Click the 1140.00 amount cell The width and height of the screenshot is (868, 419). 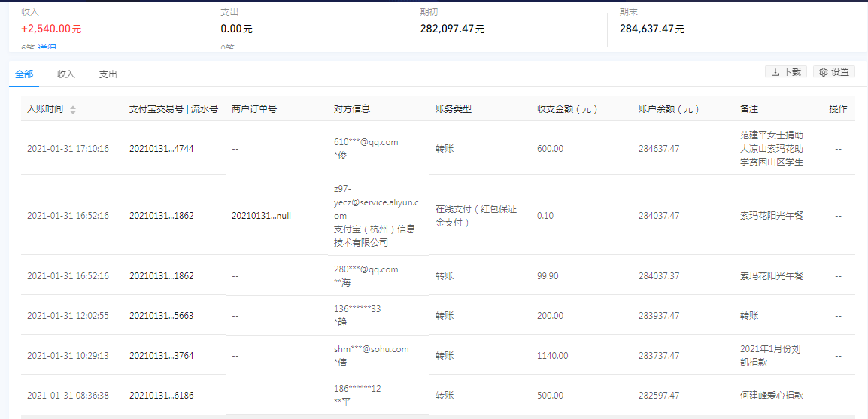pos(552,356)
